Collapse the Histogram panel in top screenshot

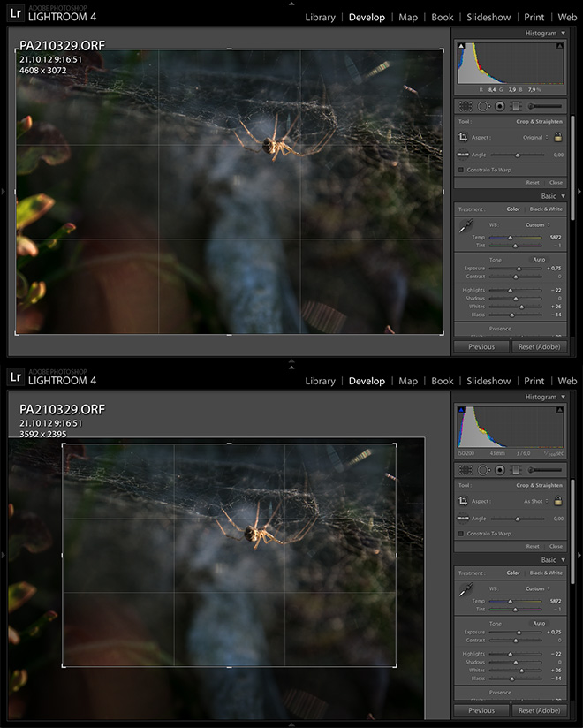pos(563,33)
